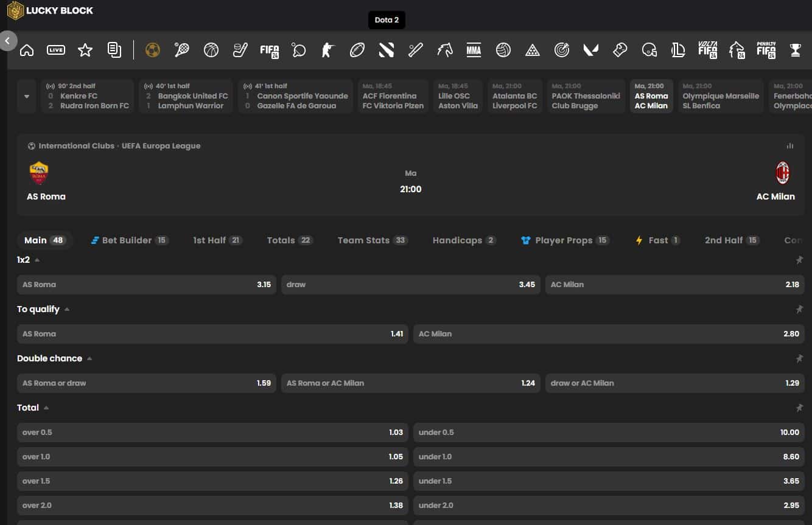
Task: Collapse the To qualify section
Action: coord(67,309)
